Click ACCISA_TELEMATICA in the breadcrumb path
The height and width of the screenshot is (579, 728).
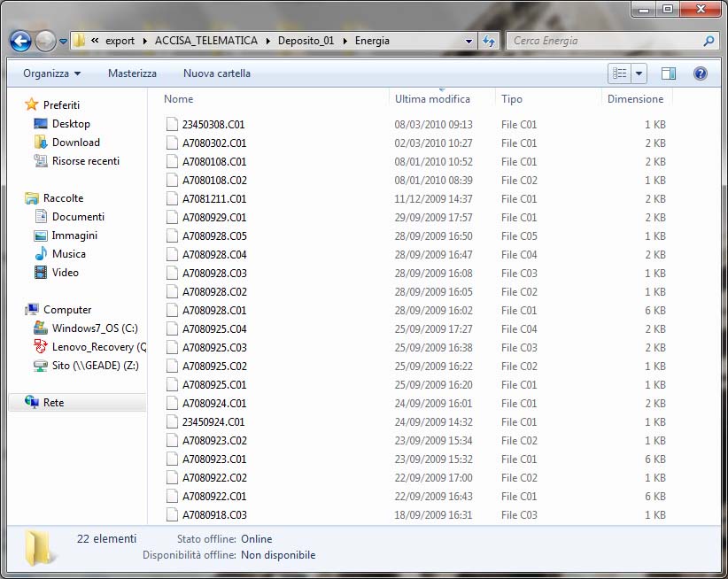click(x=205, y=41)
